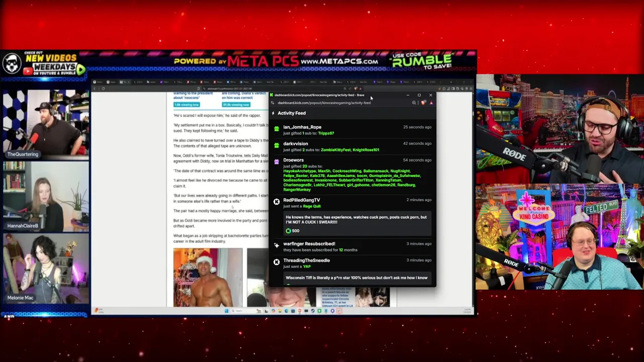Click the '54 seconds ago' timestamp
The image size is (644, 362).
tap(417, 160)
